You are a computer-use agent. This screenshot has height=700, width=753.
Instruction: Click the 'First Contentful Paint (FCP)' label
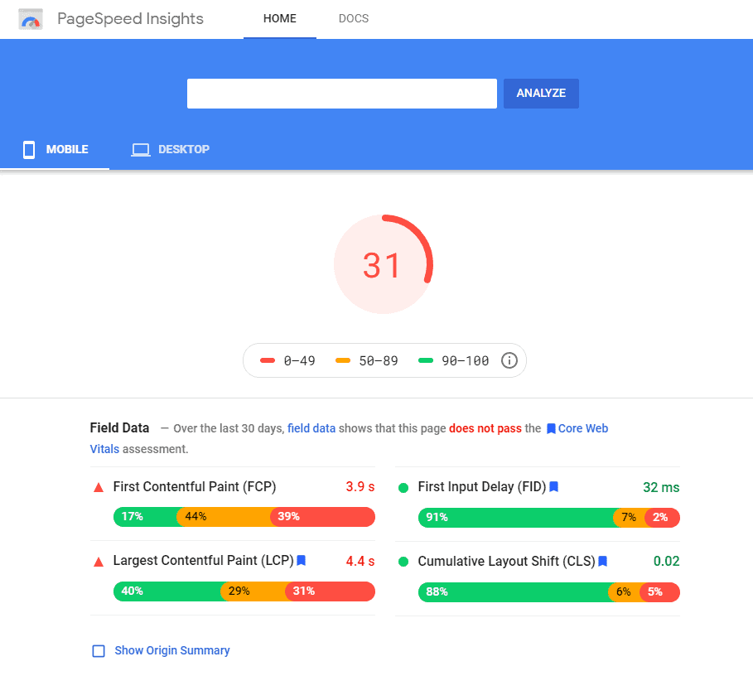coord(195,487)
